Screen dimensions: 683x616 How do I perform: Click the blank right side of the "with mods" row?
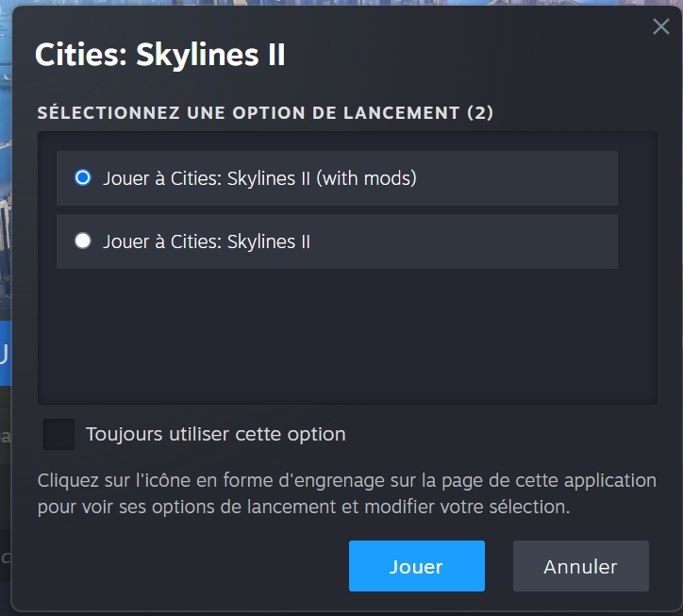[x=528, y=178]
